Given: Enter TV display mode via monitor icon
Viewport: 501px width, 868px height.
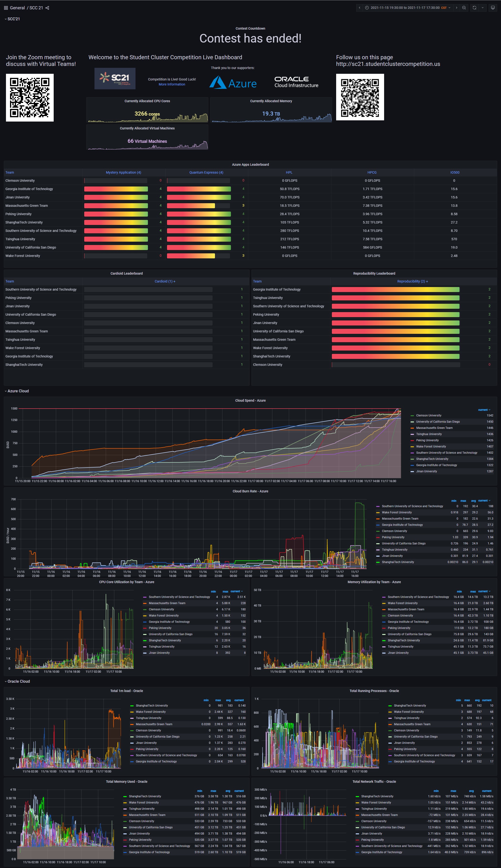Looking at the screenshot, I should (493, 8).
